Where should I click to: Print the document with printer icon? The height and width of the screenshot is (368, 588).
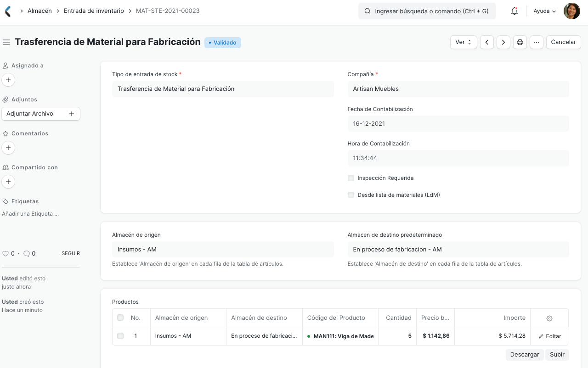520,42
